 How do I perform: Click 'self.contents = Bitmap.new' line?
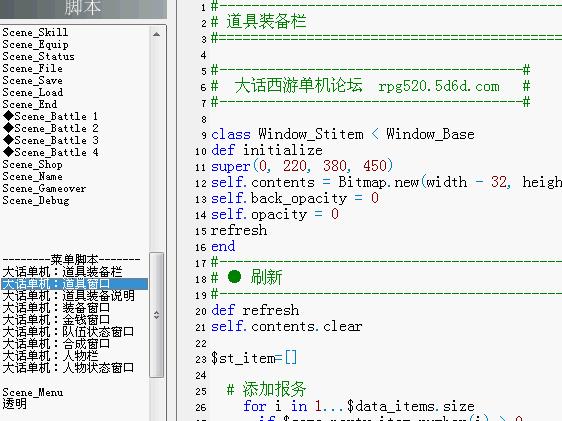386,182
